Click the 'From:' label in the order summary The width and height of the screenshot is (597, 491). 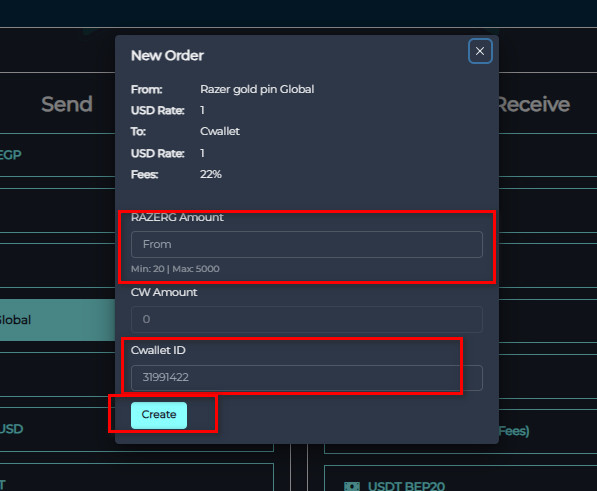(x=147, y=89)
